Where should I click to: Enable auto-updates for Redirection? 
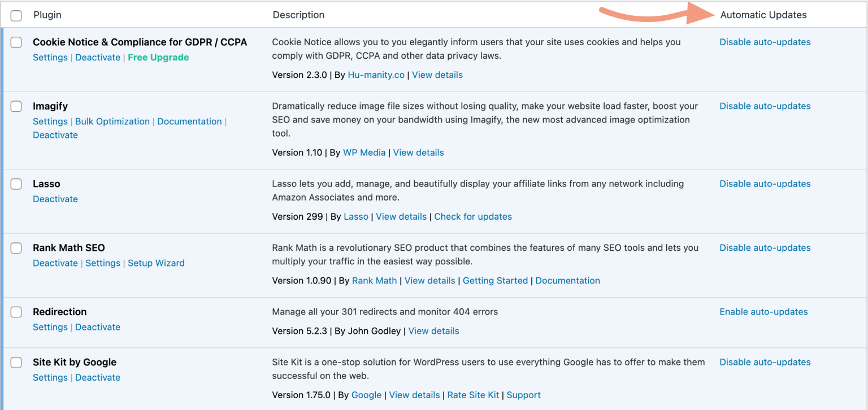[x=763, y=312]
